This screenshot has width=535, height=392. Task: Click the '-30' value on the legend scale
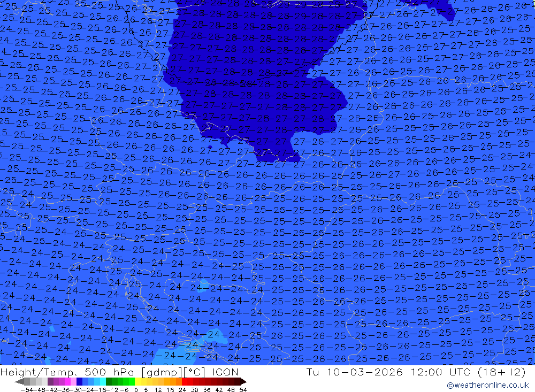click(x=77, y=390)
